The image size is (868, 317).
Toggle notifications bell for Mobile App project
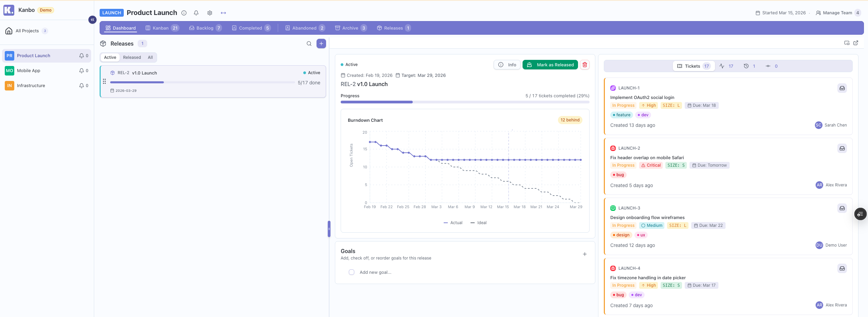point(81,70)
